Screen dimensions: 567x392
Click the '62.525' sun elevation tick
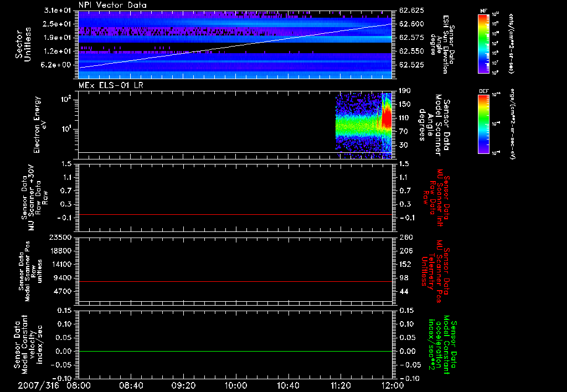coord(411,65)
